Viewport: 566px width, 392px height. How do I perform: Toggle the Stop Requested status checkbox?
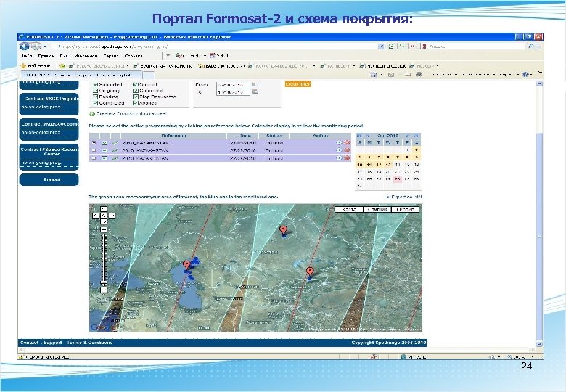pos(136,97)
